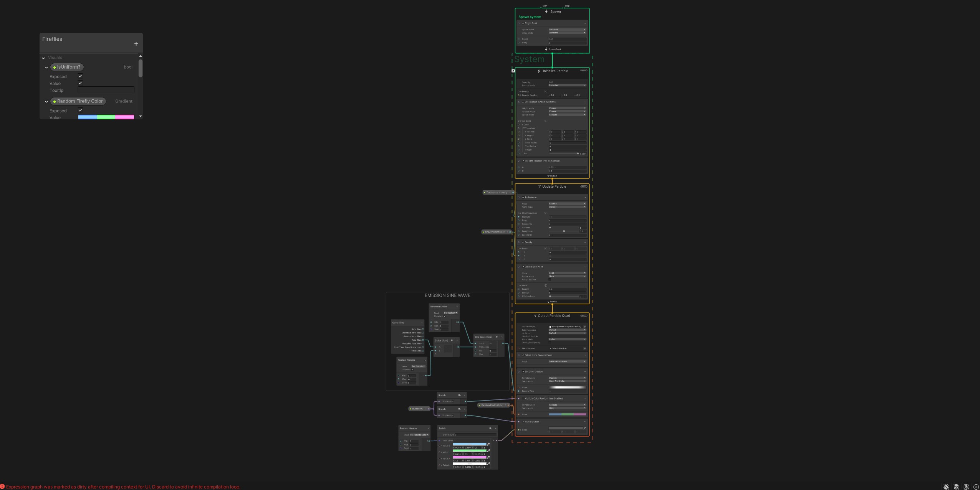The width and height of the screenshot is (980, 490).
Task: Click the cache server database icon
Action: click(956, 487)
